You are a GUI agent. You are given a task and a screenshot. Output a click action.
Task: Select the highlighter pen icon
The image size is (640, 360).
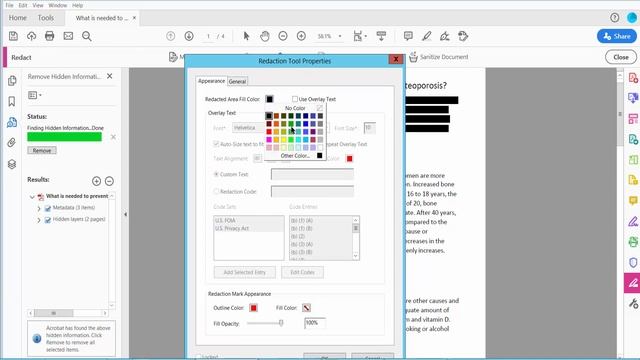tap(427, 36)
